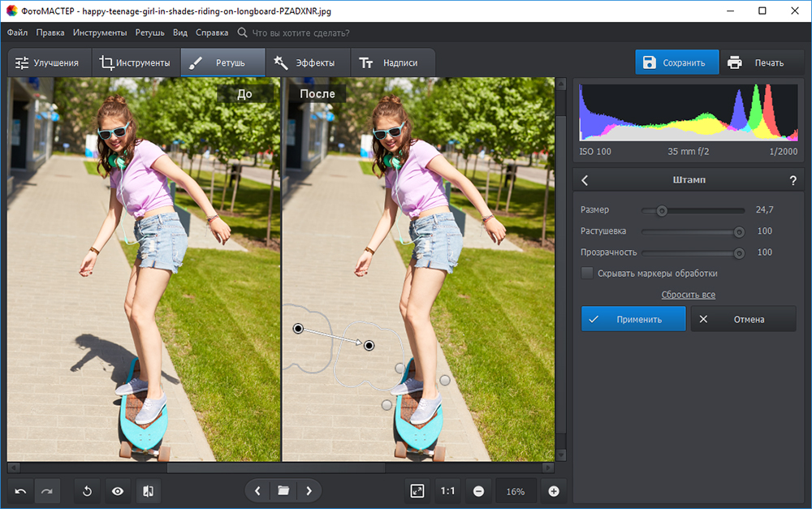Click the 'До' before label
812x509 pixels.
point(245,93)
